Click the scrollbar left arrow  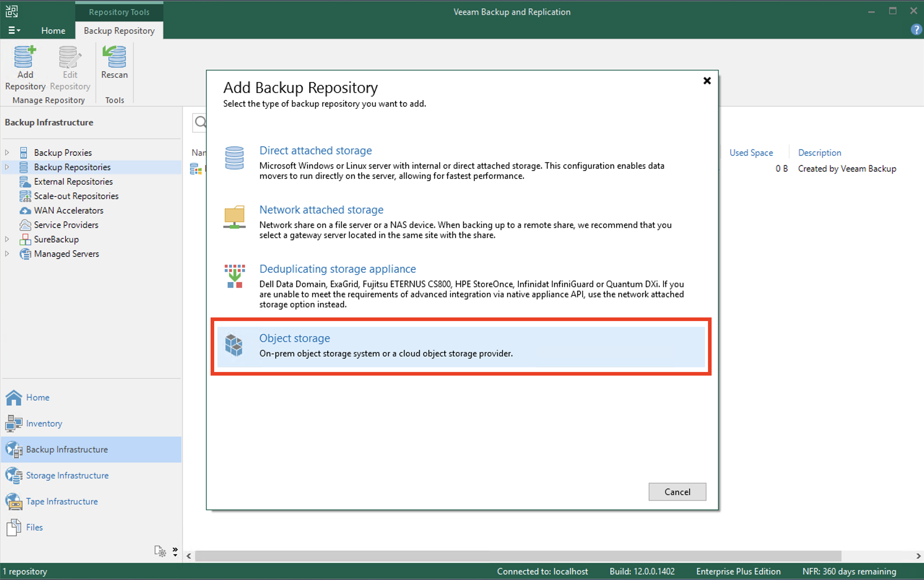(x=189, y=556)
